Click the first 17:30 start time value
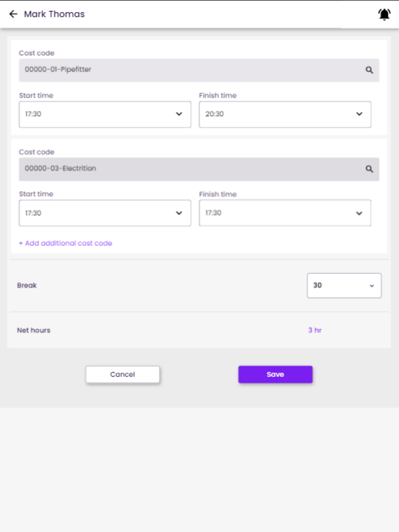Image resolution: width=399 pixels, height=532 pixels. pyautogui.click(x=33, y=114)
